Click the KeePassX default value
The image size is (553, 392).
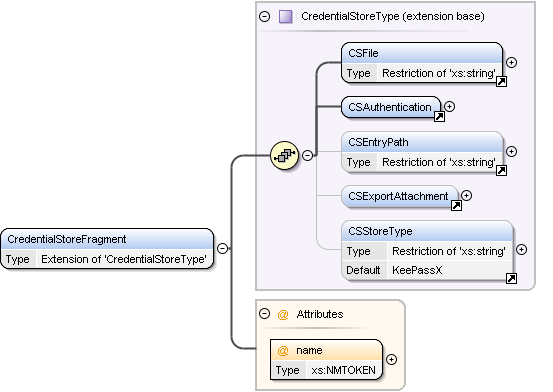click(417, 270)
